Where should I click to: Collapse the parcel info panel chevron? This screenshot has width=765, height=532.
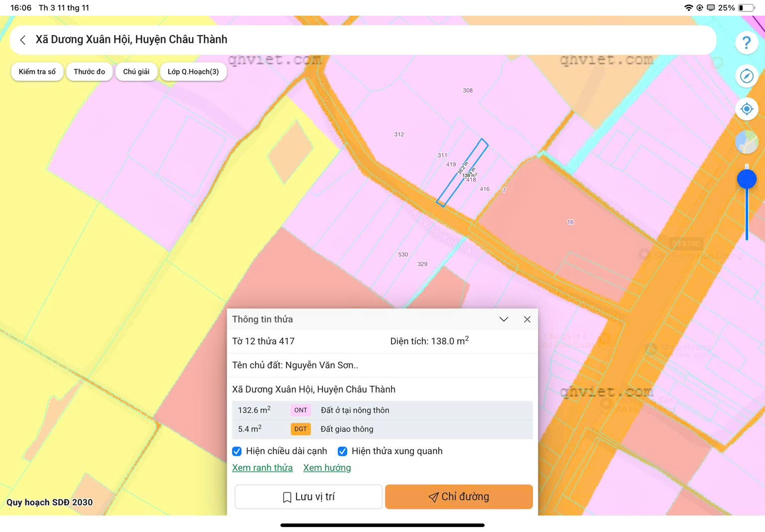[x=504, y=319]
